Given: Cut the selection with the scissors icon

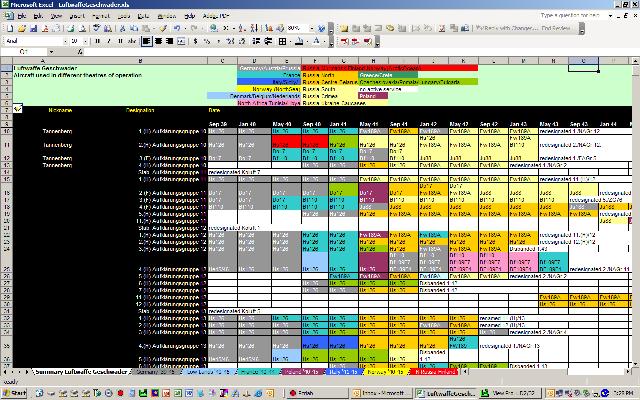Looking at the screenshot, I should point(122,28).
